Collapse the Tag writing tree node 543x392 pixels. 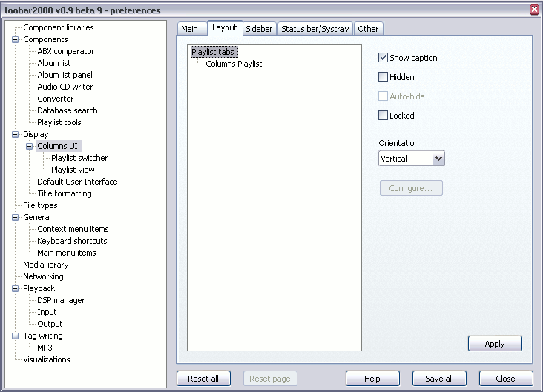pyautogui.click(x=15, y=336)
